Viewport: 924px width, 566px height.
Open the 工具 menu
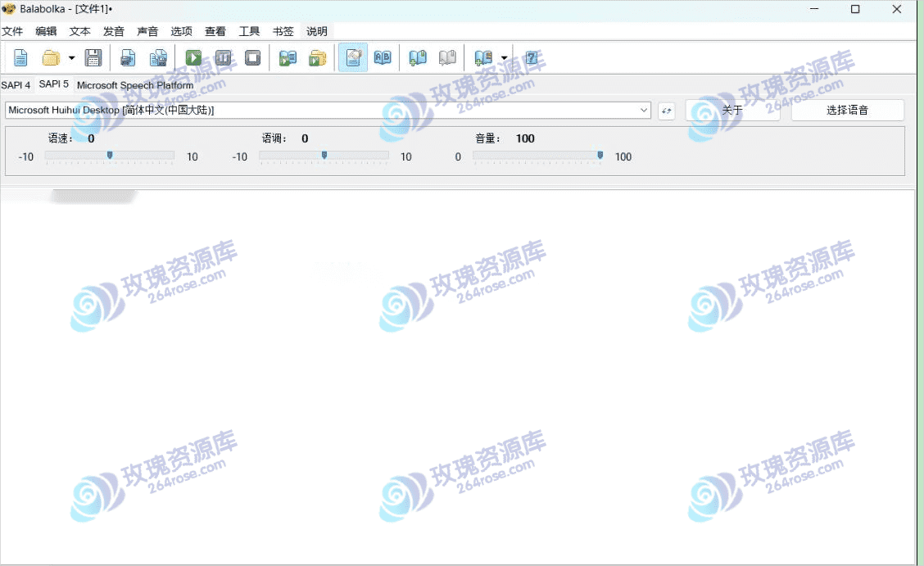(249, 31)
